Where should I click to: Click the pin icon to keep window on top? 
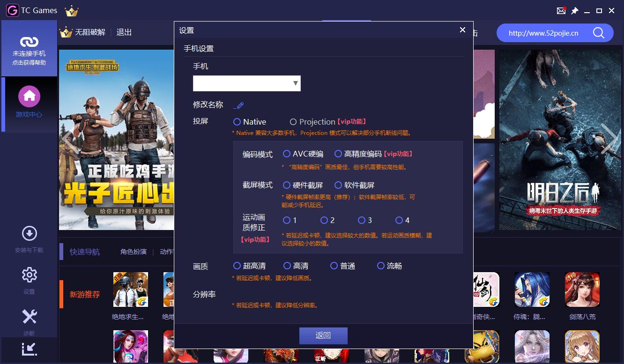click(575, 10)
